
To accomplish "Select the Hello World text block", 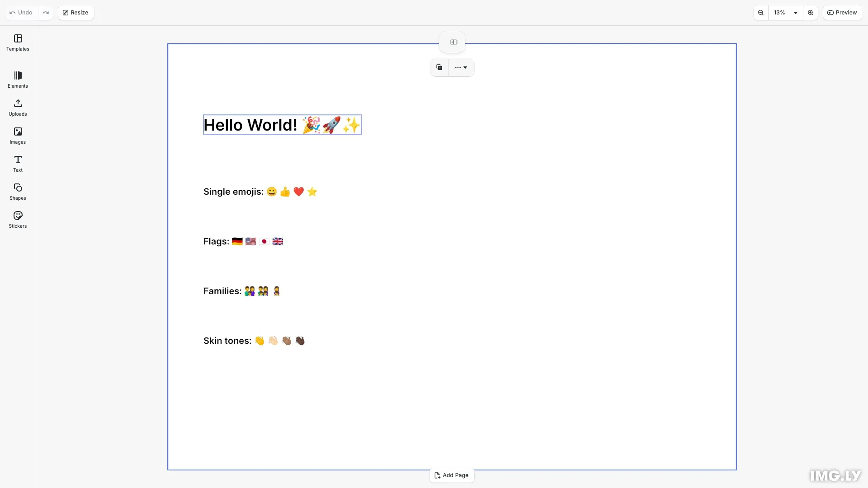I will (x=282, y=125).
